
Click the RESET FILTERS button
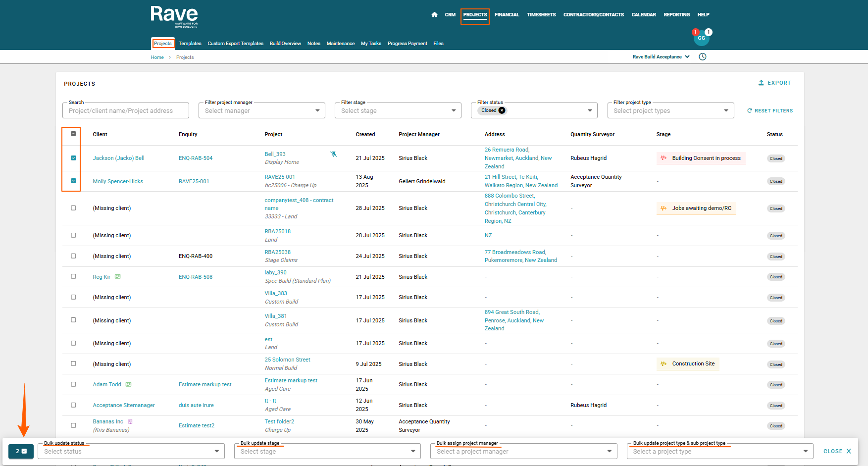770,111
